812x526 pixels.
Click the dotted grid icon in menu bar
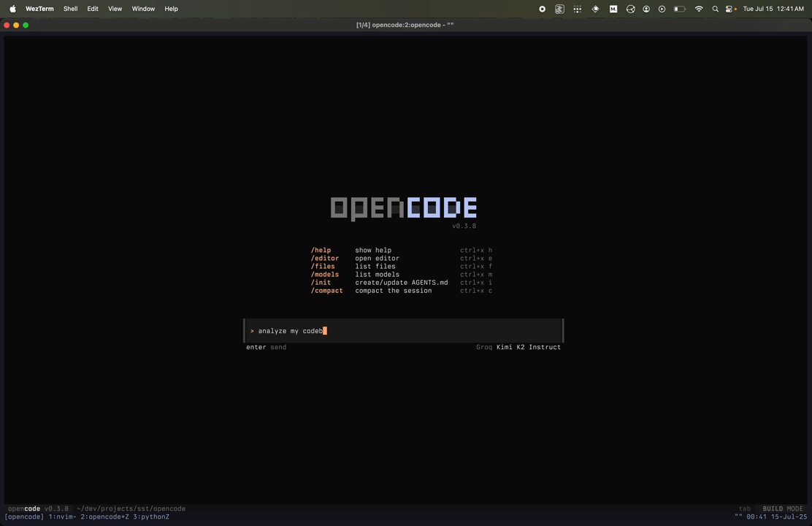(578, 9)
